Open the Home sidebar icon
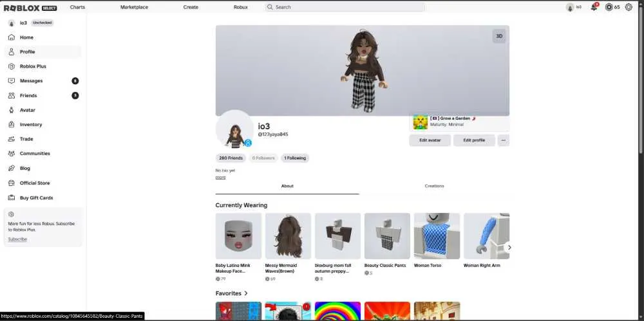The height and width of the screenshot is (321, 644). (12, 37)
